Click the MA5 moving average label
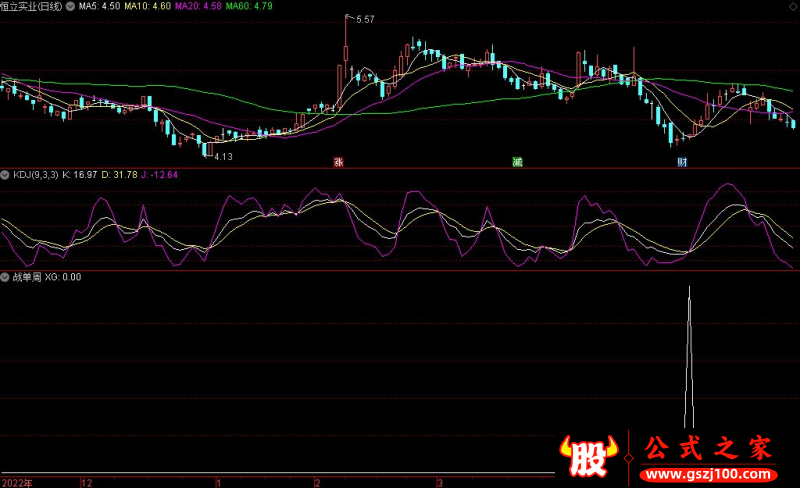Screen dimensions: 800x488 coord(100,6)
